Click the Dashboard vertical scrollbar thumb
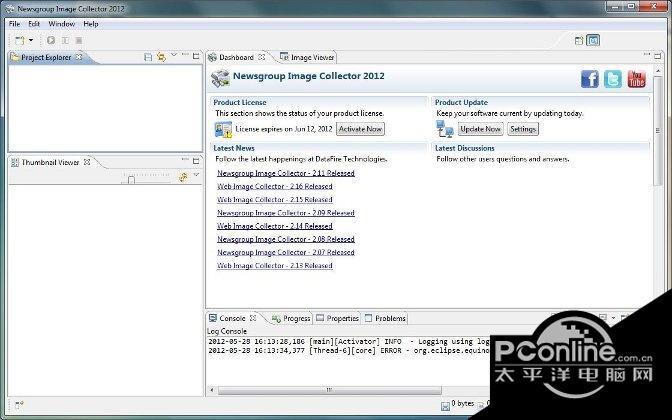Screen dimensions: 672x420 (x=658, y=130)
